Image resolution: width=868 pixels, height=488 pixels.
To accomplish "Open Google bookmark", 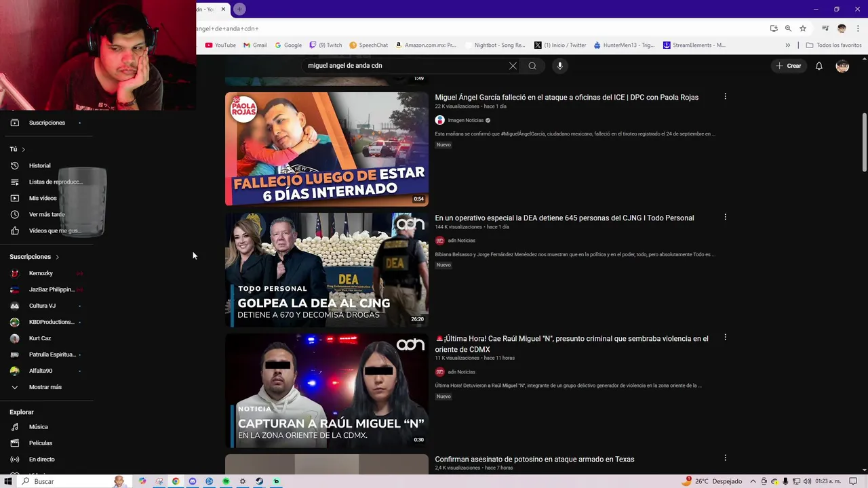I will 288,45.
